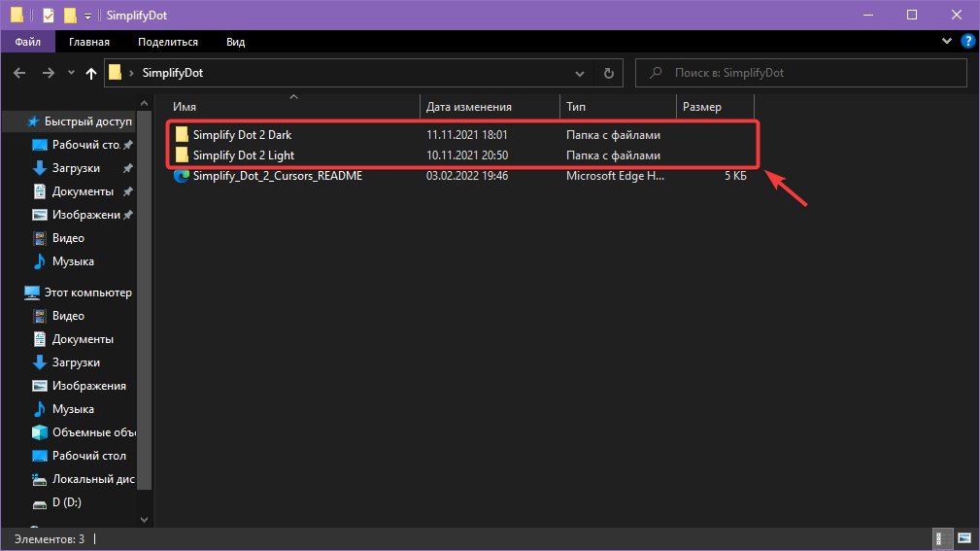Click the Edge icon of README file
Viewport: 980px width, 551px height.
click(x=182, y=176)
